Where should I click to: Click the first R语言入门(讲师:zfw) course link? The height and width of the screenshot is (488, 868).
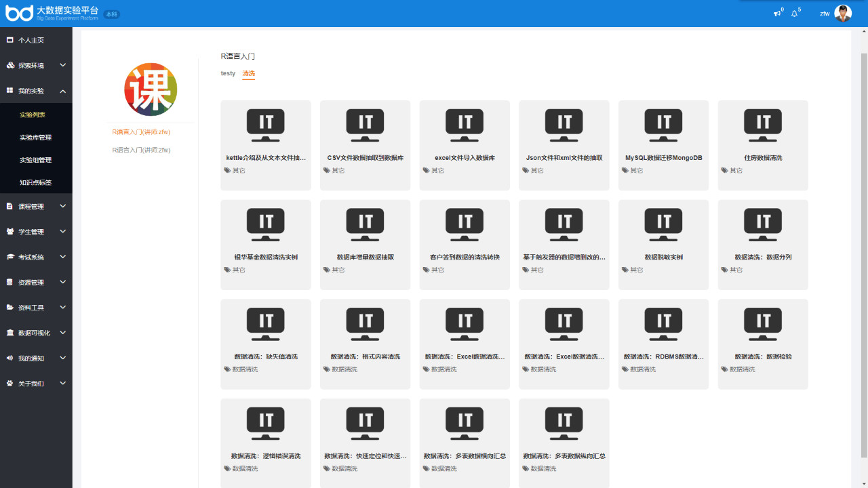point(141,132)
